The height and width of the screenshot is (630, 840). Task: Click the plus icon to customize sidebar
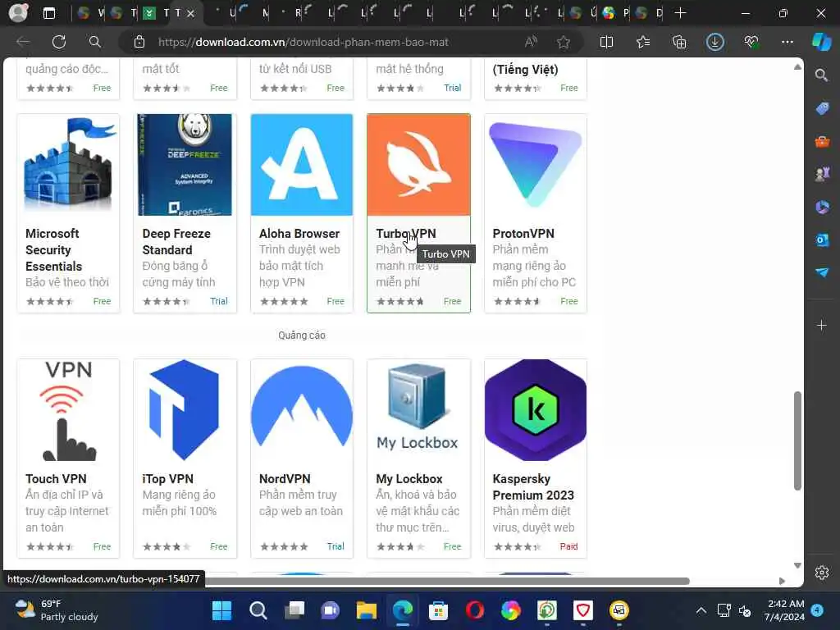tap(822, 325)
